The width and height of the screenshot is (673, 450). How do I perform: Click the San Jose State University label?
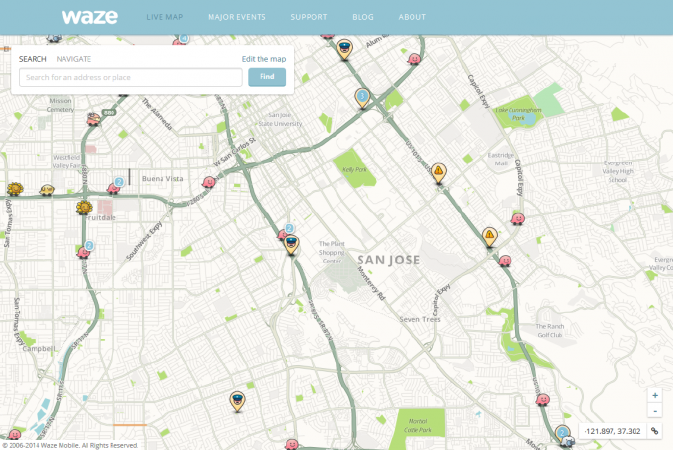[280, 119]
